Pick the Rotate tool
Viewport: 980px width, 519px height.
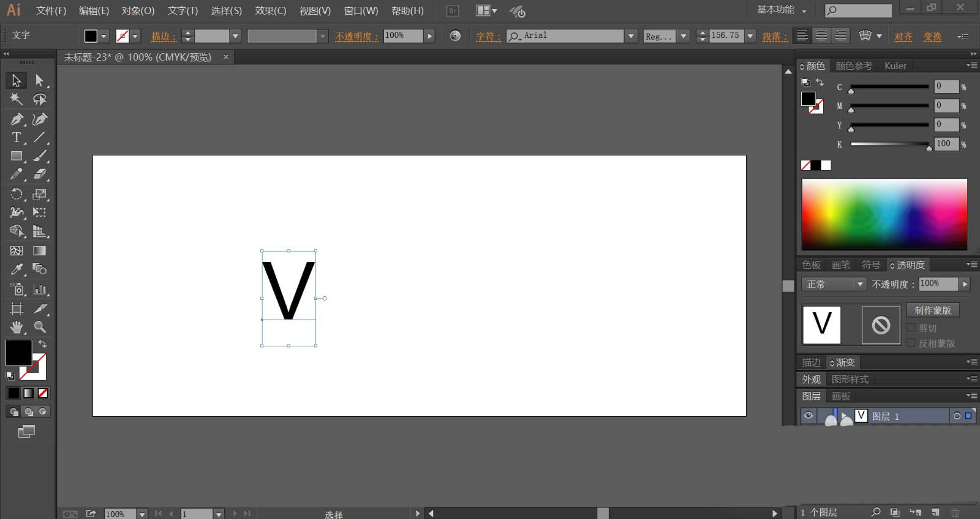pyautogui.click(x=17, y=194)
